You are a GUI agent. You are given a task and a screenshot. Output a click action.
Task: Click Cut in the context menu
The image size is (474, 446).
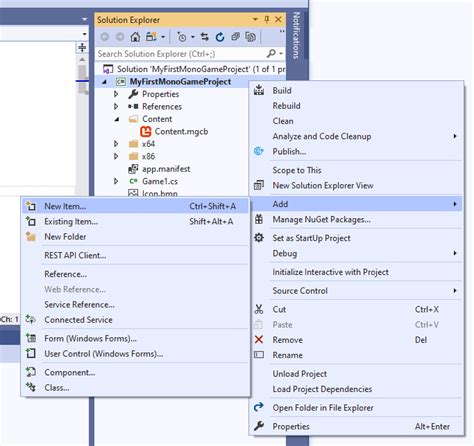coord(356,309)
